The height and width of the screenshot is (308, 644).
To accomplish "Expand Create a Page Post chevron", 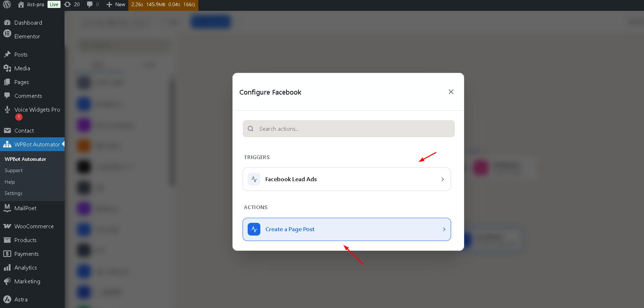I will coord(444,229).
